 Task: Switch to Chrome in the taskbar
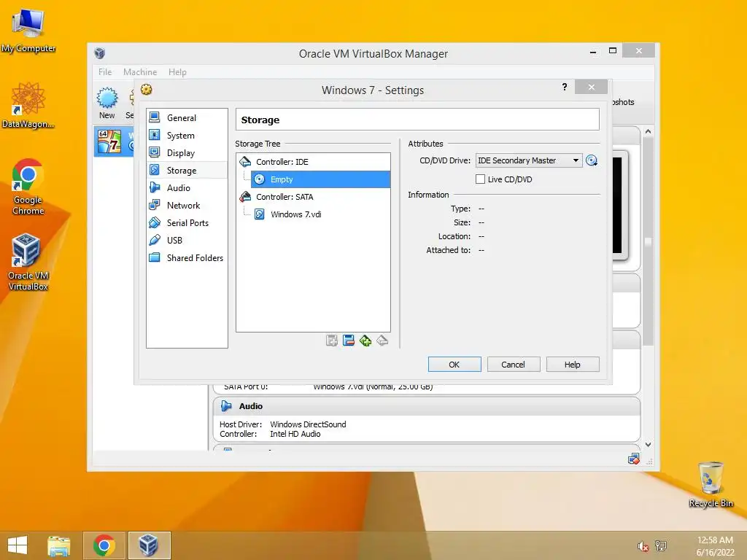coord(104,545)
